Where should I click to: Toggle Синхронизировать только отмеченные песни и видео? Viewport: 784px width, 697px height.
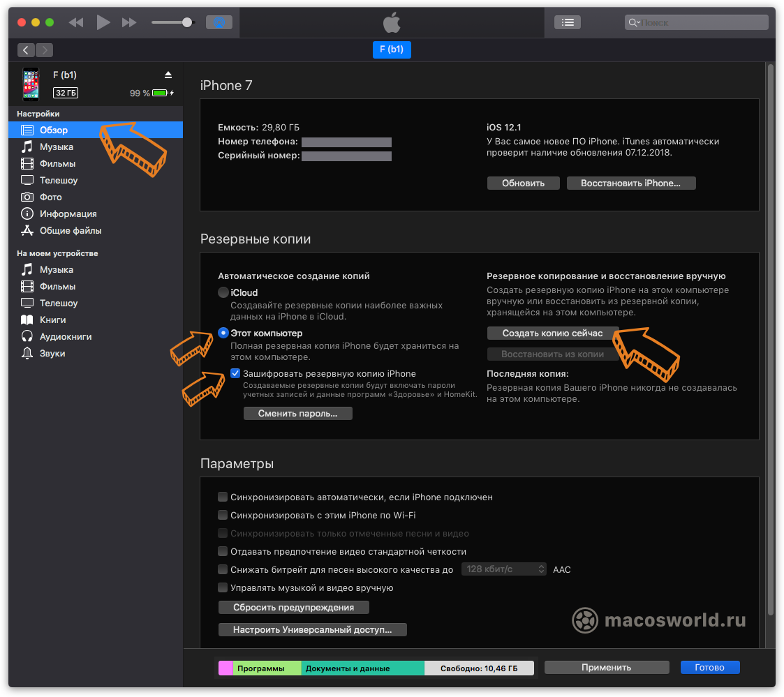click(x=223, y=533)
